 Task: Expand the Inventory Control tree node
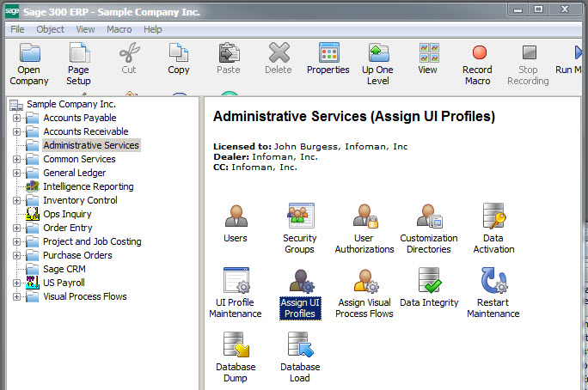16,200
